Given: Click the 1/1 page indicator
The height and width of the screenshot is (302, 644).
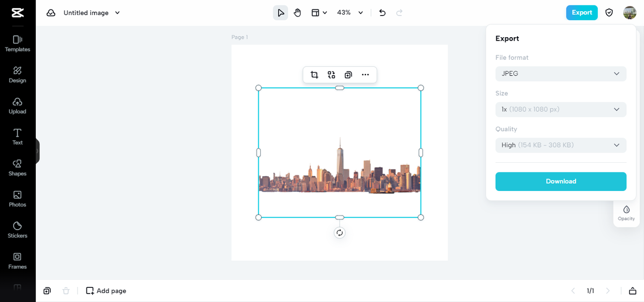Looking at the screenshot, I should 590,291.
